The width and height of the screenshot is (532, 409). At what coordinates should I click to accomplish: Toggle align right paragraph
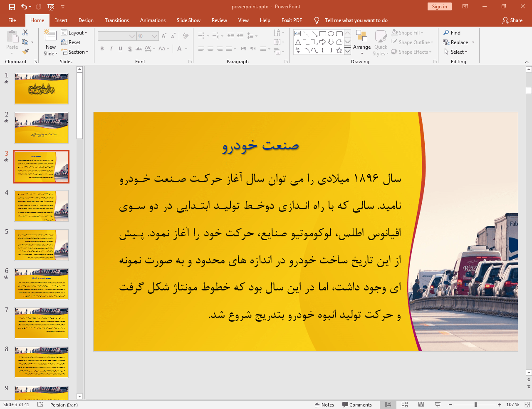click(220, 49)
